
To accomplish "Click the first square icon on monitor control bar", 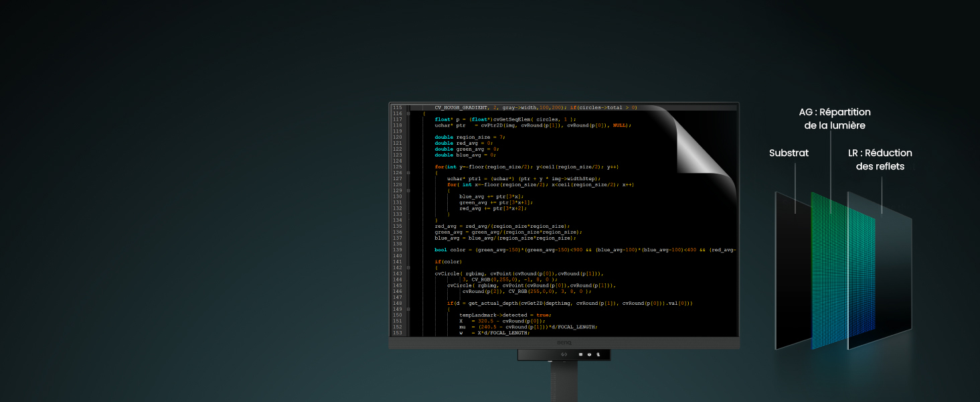I will [x=580, y=354].
